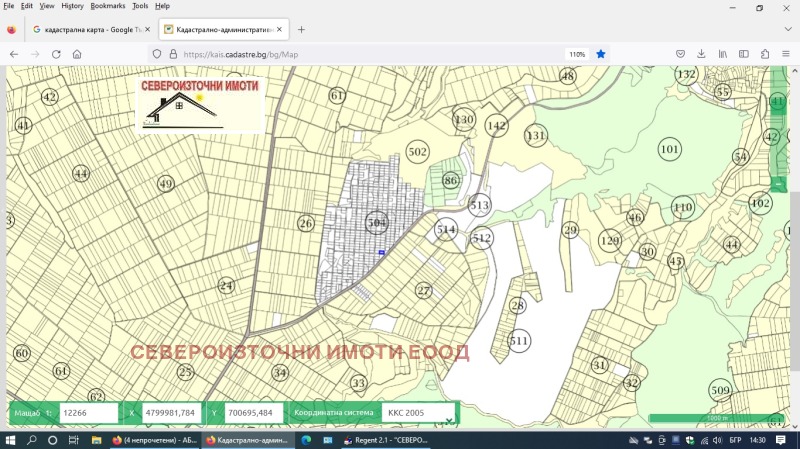800x449 pixels.
Task: Close the Google search tab
Action: point(147,30)
